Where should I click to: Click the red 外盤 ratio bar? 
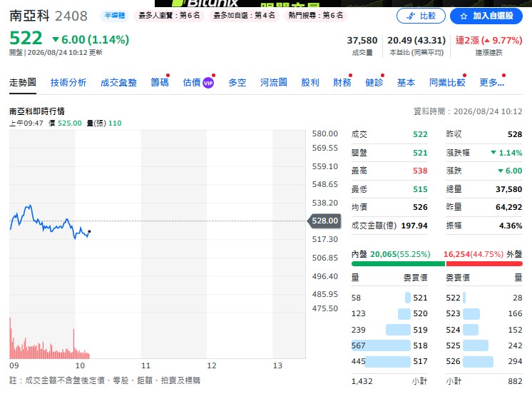pyautogui.click(x=484, y=263)
